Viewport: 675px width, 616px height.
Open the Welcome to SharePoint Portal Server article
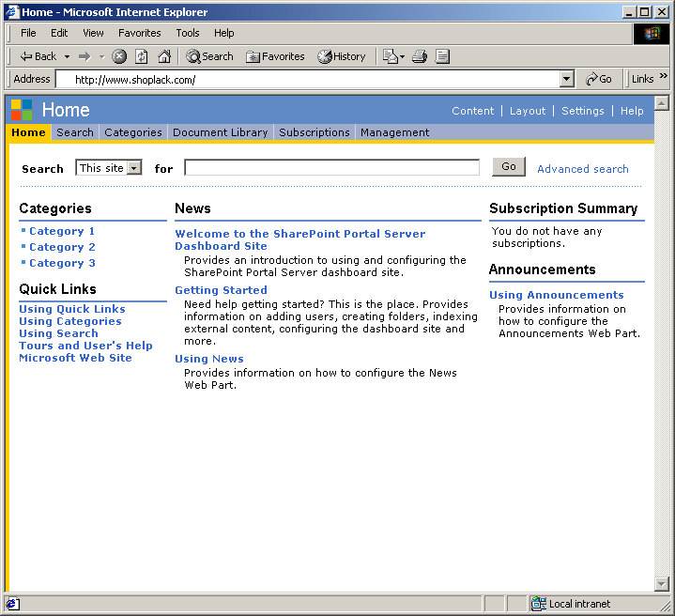point(300,239)
